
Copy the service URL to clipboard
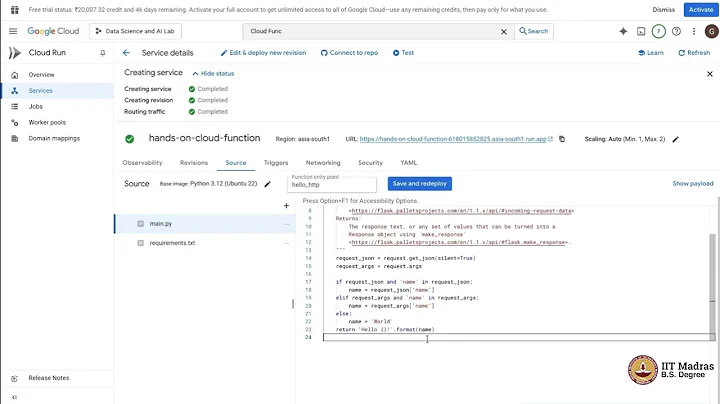562,139
